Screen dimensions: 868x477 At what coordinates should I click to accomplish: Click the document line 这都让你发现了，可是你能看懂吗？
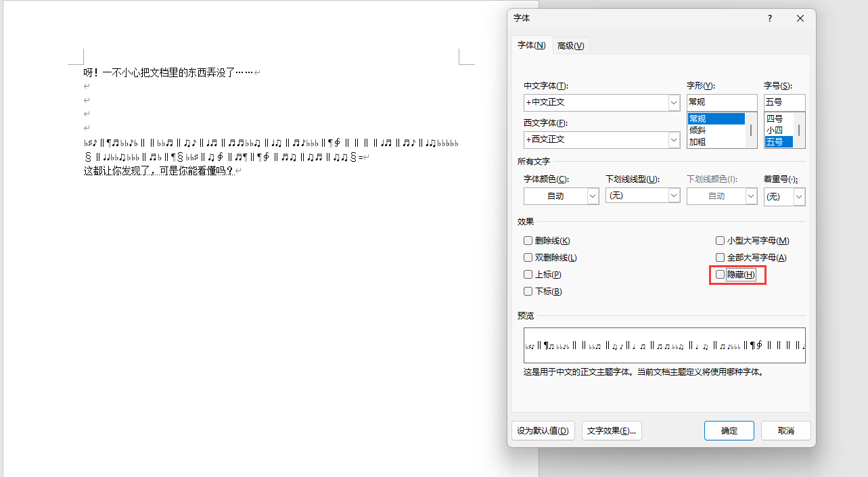point(158,171)
